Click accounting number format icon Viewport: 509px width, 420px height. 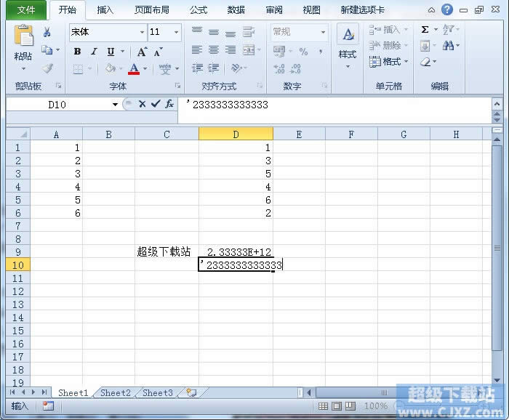point(279,52)
